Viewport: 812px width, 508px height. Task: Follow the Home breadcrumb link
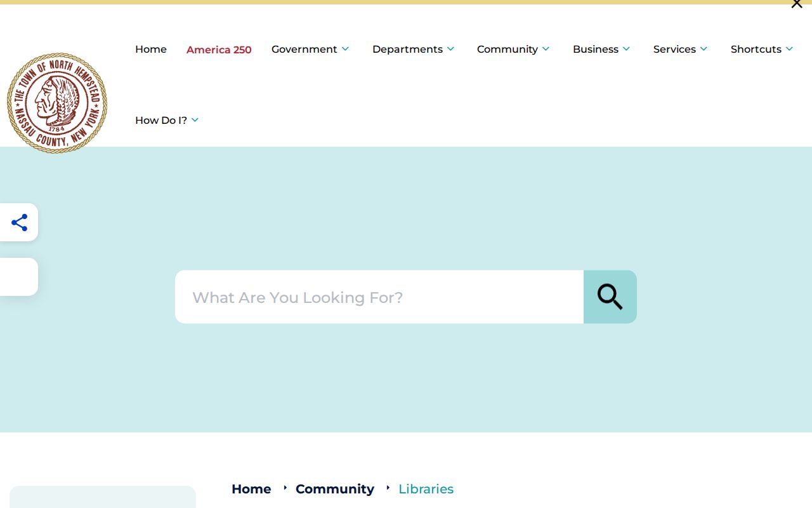click(251, 489)
